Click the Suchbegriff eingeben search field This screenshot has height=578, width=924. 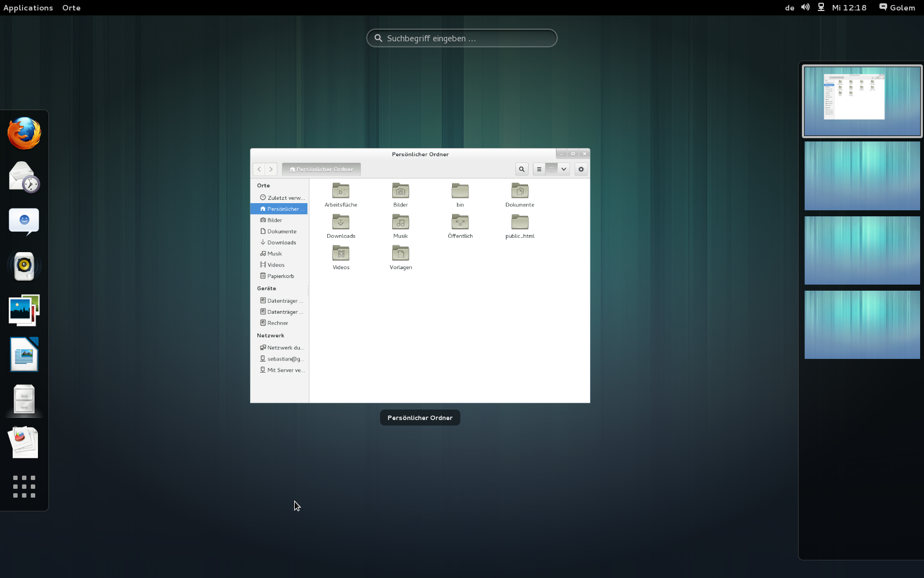click(461, 38)
